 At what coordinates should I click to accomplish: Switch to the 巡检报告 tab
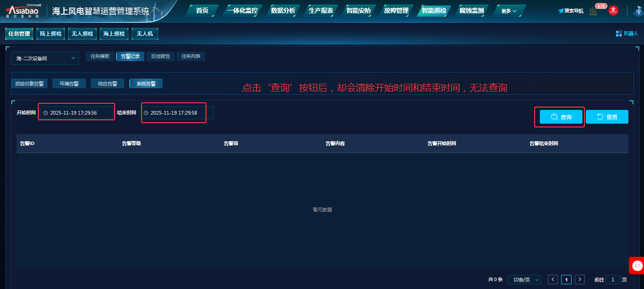click(161, 56)
